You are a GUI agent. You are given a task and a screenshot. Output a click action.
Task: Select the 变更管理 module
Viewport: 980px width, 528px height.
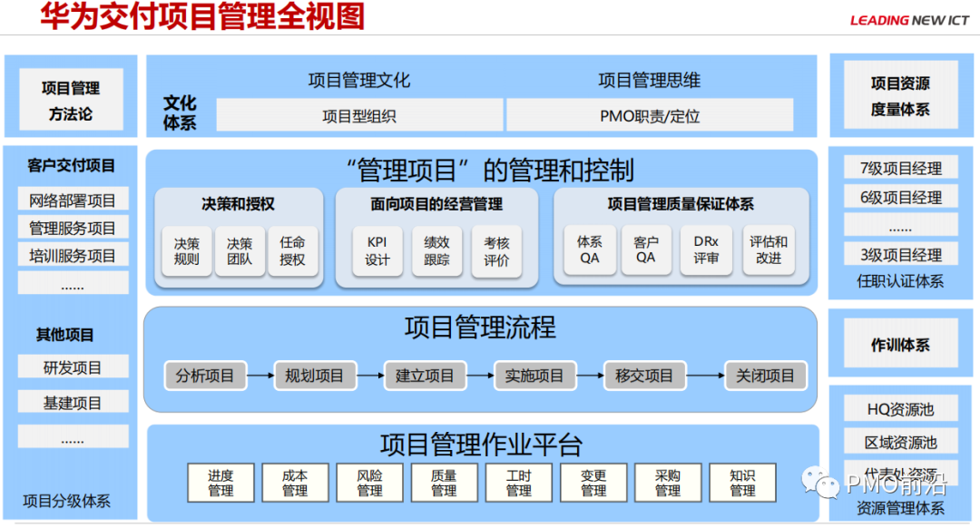593,482
